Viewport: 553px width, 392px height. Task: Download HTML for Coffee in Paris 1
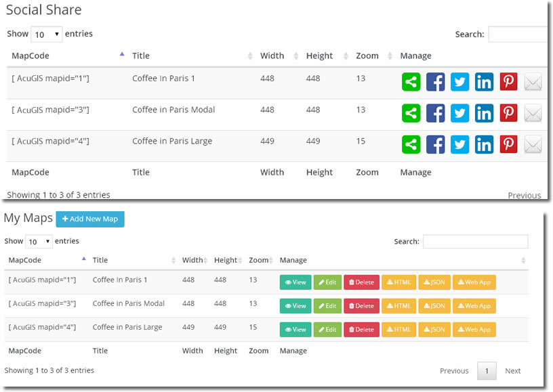398,282
